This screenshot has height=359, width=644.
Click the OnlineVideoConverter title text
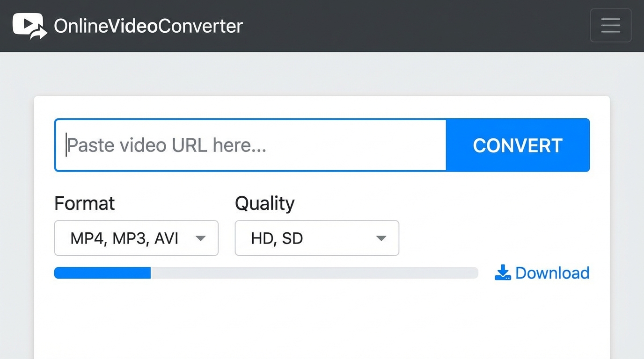click(148, 26)
